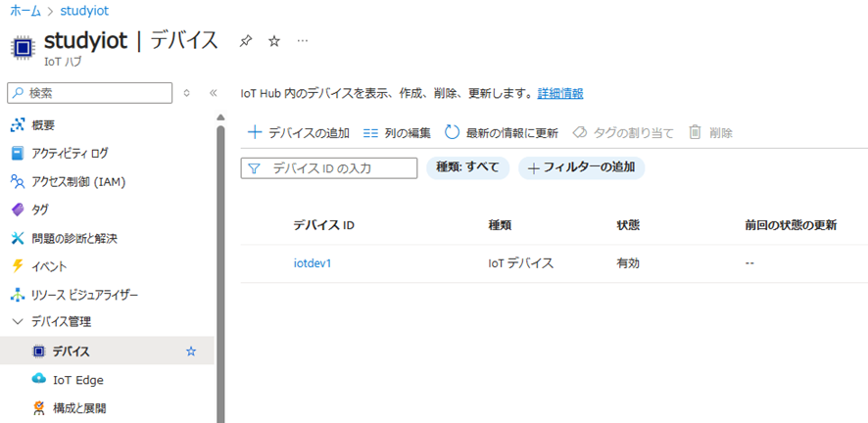Screen dimensions: 868x423
Task: Click IoT デバイス cell in iotdev1 row
Action: pos(520,263)
